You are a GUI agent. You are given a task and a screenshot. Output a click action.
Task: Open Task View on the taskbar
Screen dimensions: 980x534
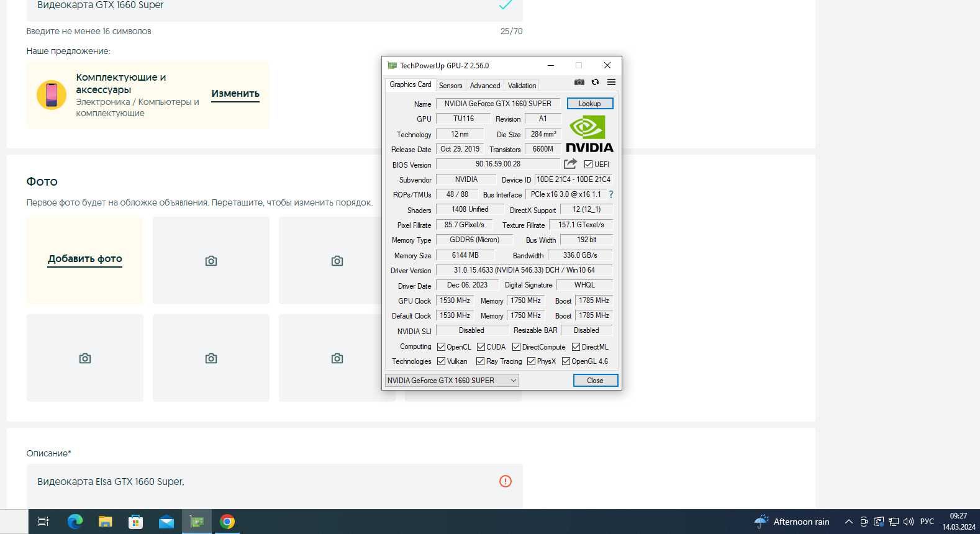point(43,522)
